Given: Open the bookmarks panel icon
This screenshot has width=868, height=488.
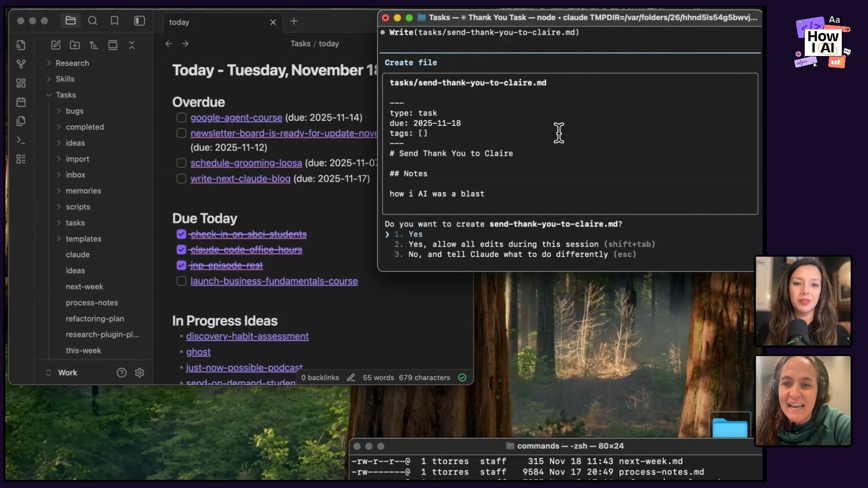Looking at the screenshot, I should tap(114, 21).
